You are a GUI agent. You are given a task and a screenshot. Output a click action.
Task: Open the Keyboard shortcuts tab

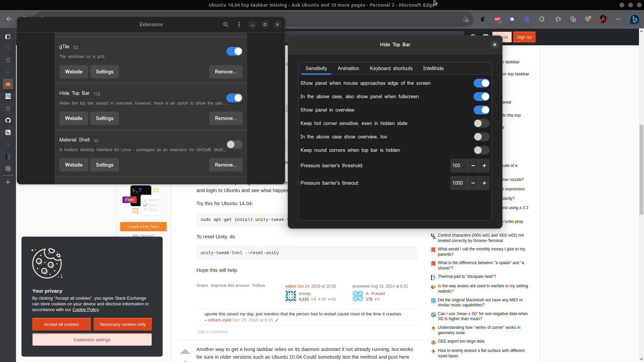point(391,68)
